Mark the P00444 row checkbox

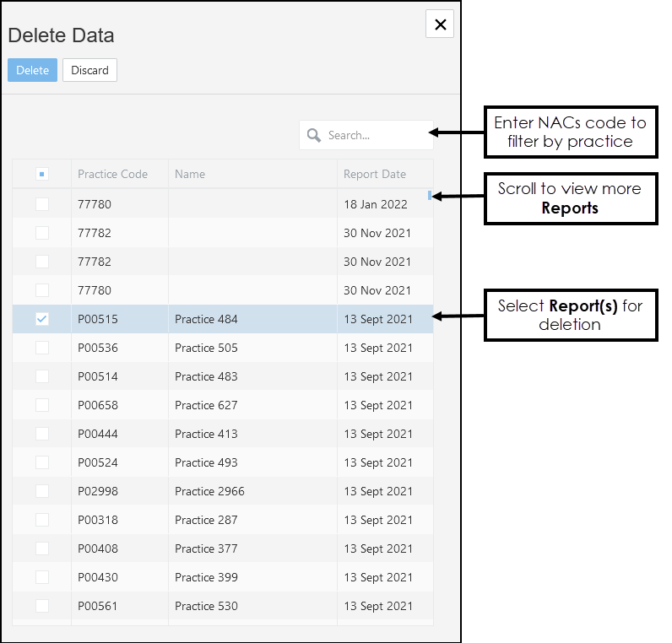[x=42, y=434]
